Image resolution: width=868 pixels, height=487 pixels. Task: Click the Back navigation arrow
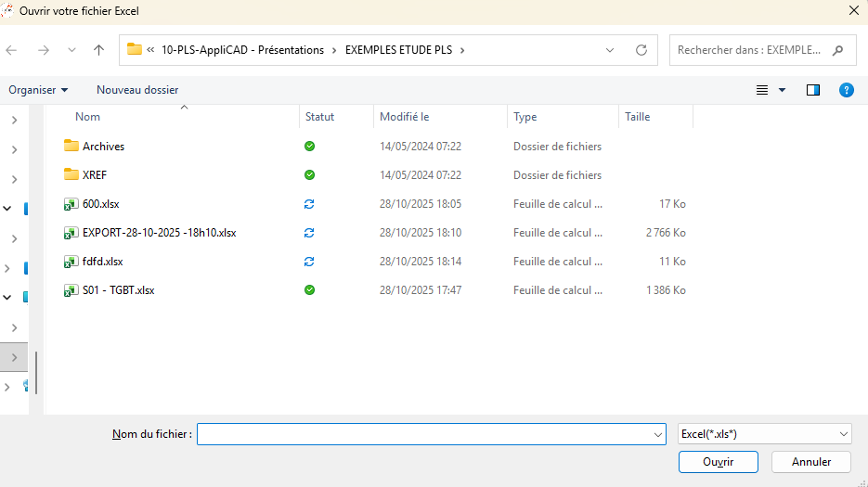[x=12, y=50]
